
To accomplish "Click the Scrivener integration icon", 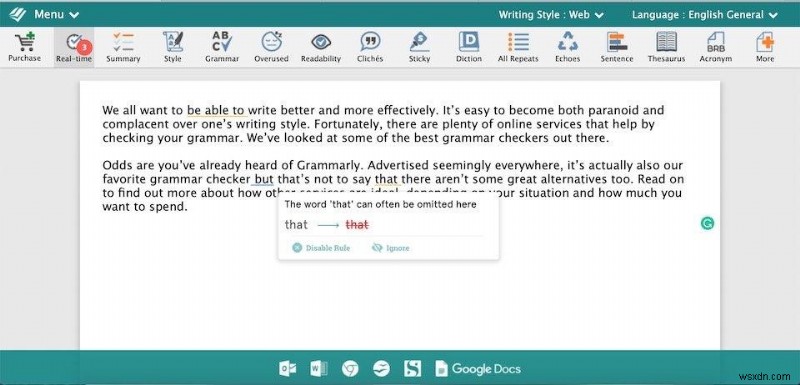I will tap(413, 368).
